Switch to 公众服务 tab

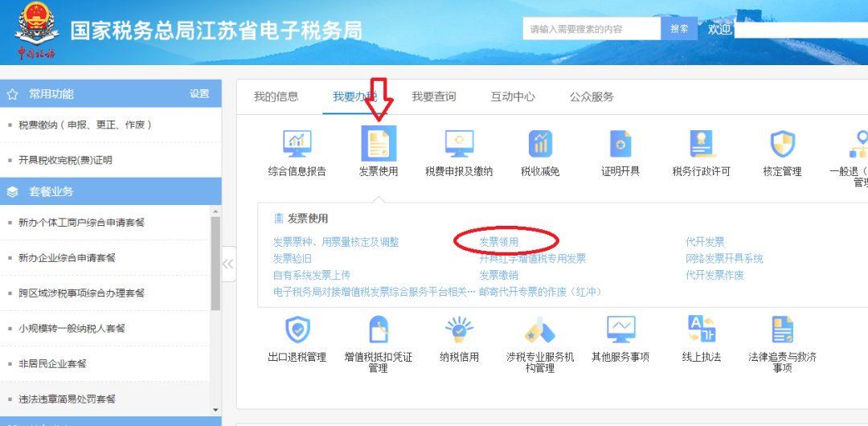point(592,96)
